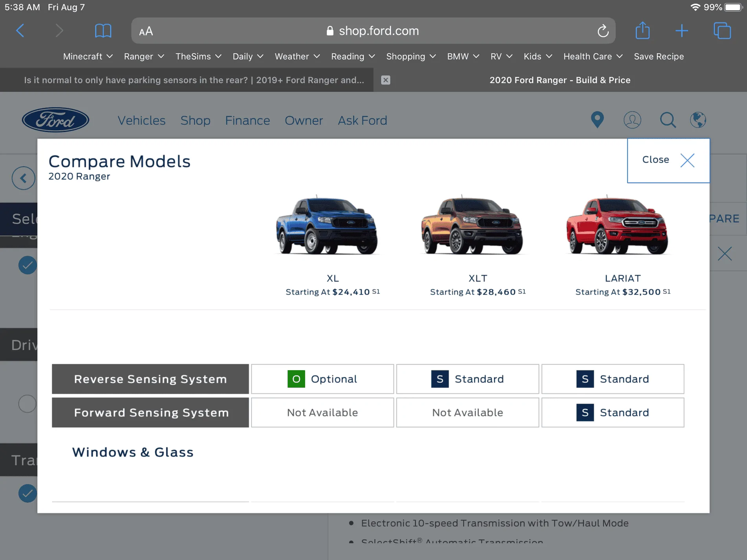Tap the Safari forward arrow
747x560 pixels.
pyautogui.click(x=59, y=31)
